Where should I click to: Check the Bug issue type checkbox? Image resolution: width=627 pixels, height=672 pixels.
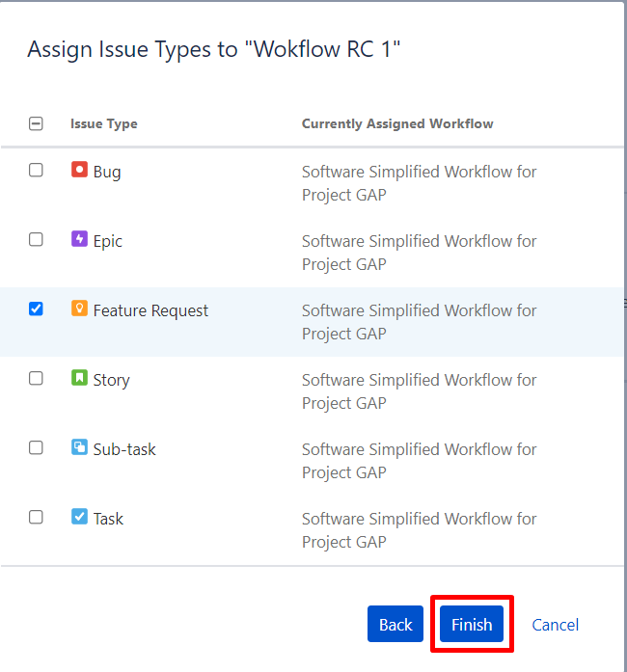(x=36, y=170)
